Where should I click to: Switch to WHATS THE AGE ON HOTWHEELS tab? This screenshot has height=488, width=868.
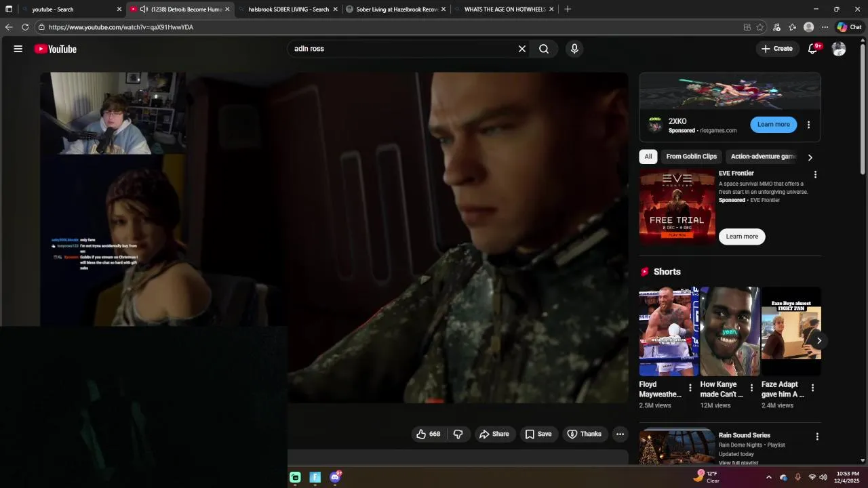coord(505,9)
